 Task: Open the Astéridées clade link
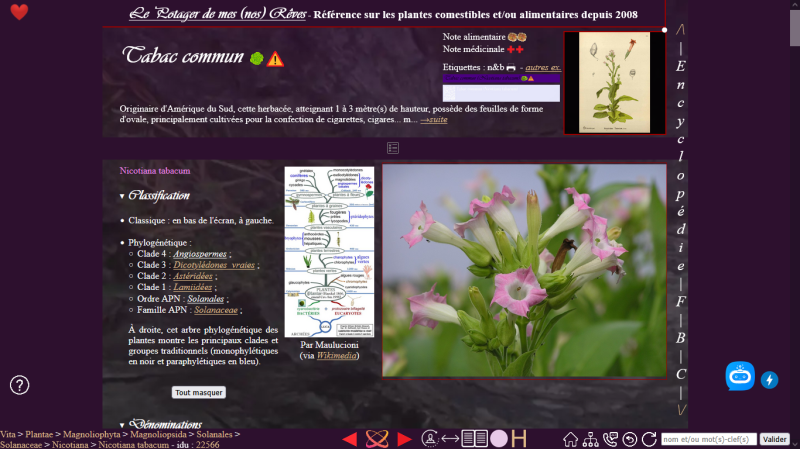(193, 276)
